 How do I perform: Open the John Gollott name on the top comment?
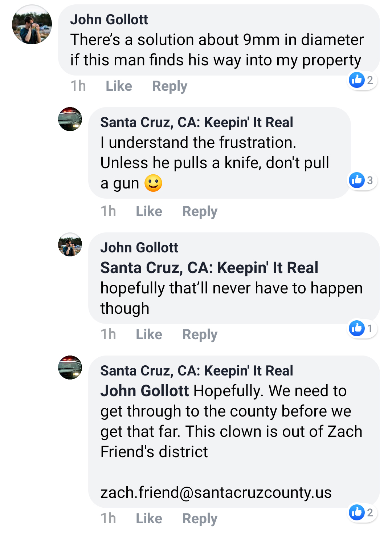(x=109, y=20)
